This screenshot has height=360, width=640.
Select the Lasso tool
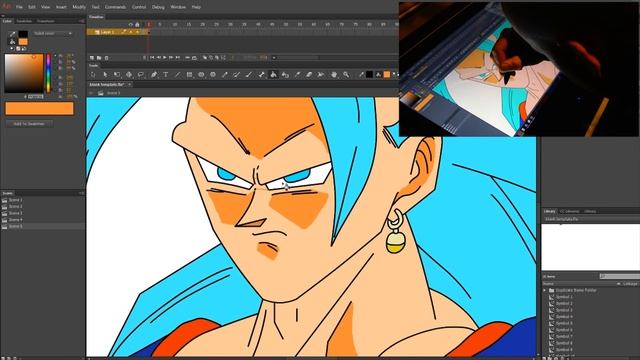141,75
